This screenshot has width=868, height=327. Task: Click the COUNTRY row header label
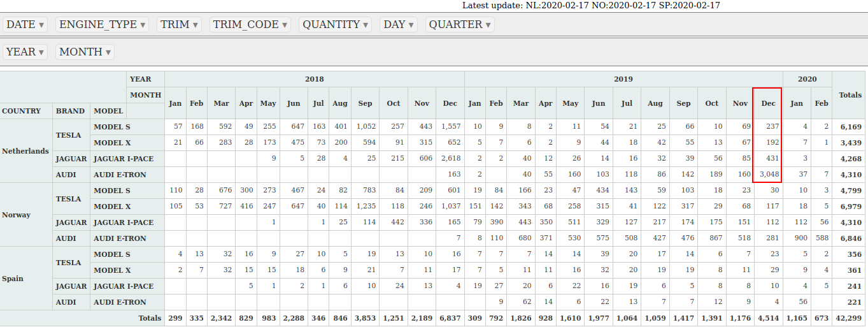[22, 111]
